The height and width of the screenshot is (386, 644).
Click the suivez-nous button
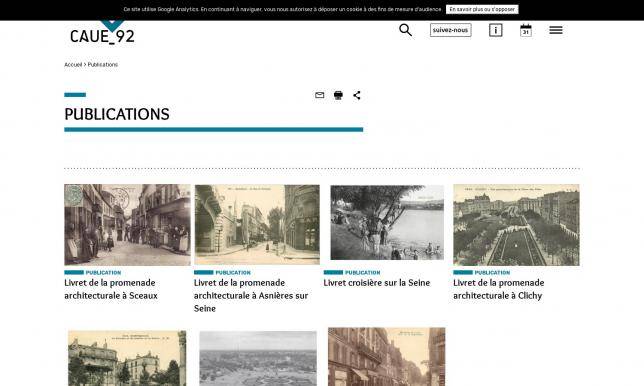pyautogui.click(x=451, y=30)
